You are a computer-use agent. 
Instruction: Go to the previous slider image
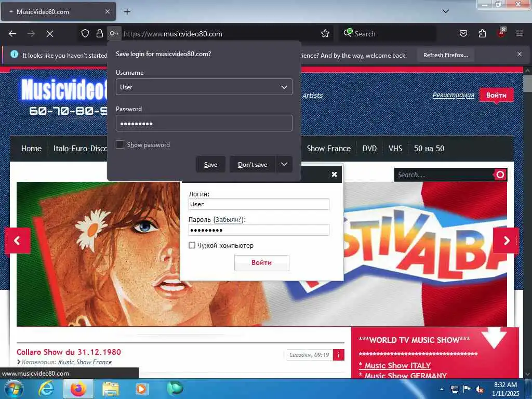click(x=17, y=241)
